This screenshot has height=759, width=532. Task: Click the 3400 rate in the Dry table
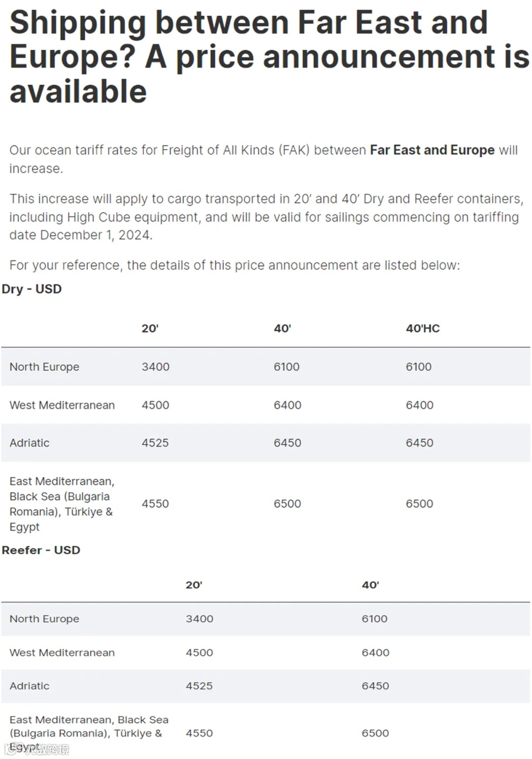coord(156,367)
